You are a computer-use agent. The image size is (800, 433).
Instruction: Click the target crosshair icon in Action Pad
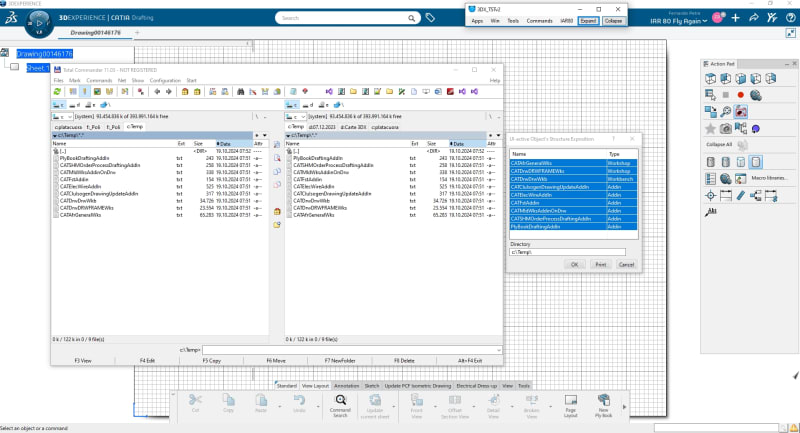(710, 195)
